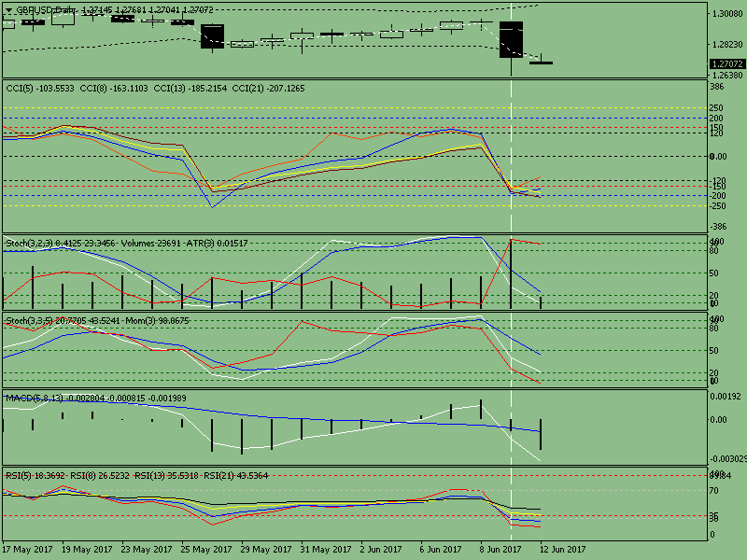
Task: Select the RSI(13) 35.5318 label
Action: pyautogui.click(x=167, y=476)
